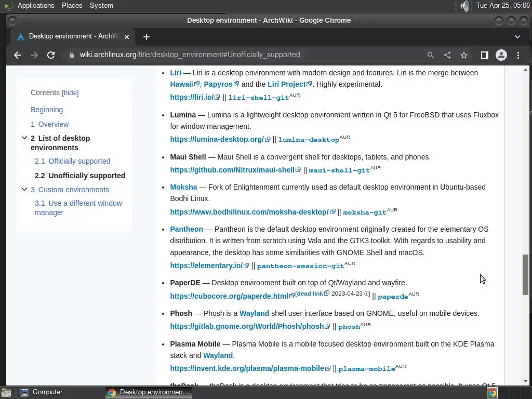532x399 pixels.
Task: Open Wayland link in Plasma Mobile description
Action: pyautogui.click(x=218, y=355)
